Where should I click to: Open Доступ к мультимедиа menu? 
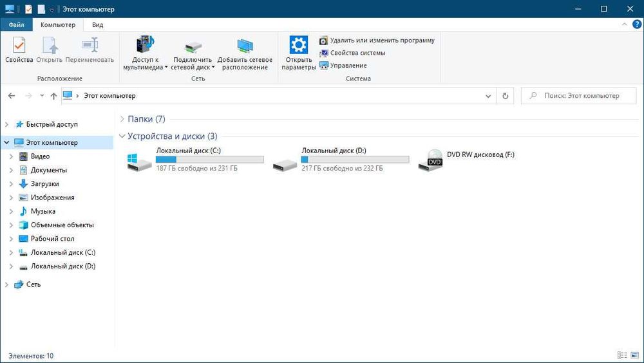coord(145,53)
